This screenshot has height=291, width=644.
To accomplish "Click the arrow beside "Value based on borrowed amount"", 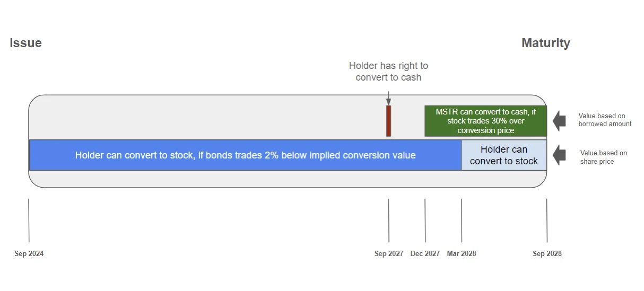I will click(559, 120).
